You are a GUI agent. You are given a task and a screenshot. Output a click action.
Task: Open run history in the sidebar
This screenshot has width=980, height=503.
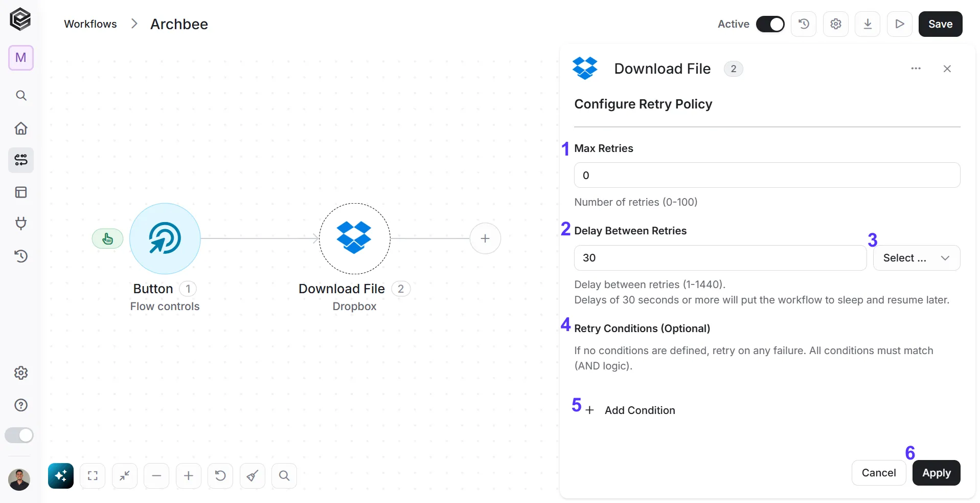coord(21,256)
